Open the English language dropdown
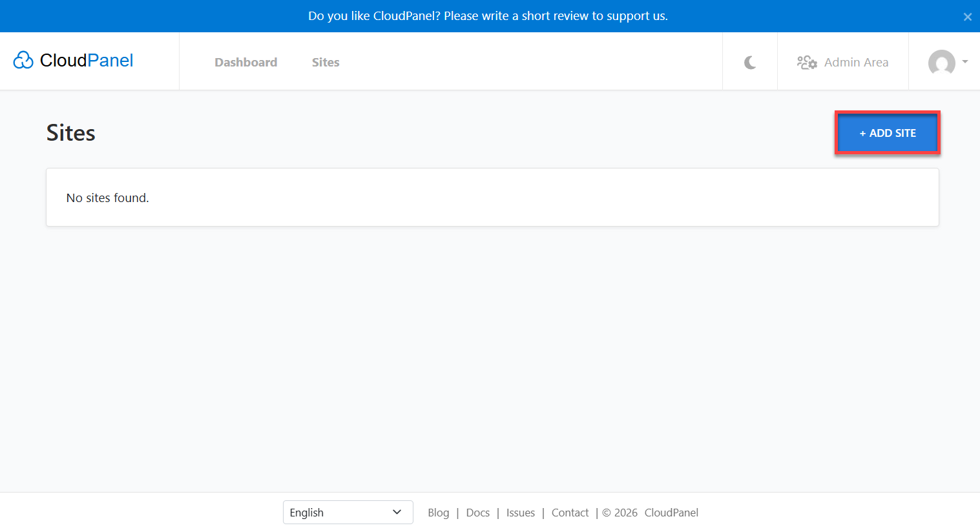Screen dimensions: 980x530 pos(348,513)
